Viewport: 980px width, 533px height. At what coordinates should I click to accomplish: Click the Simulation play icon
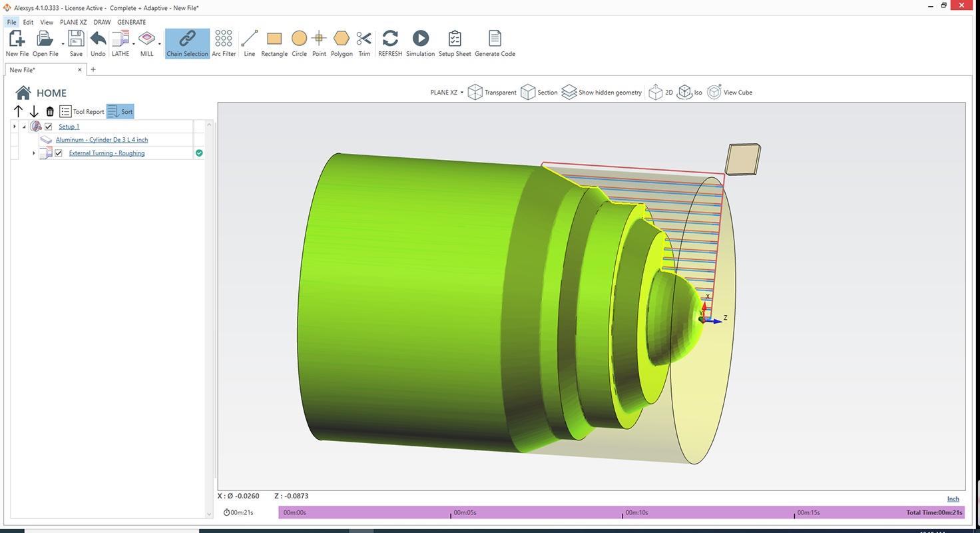420,39
